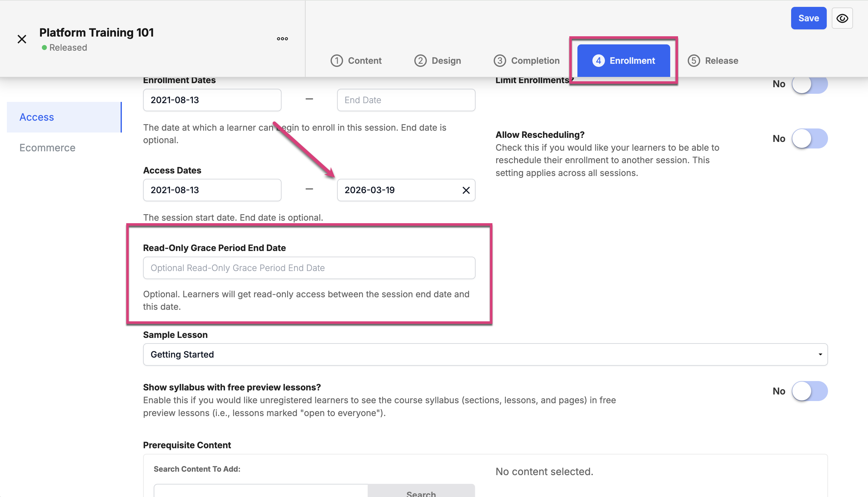Viewport: 868px width, 497px height.
Task: Click the Enrollment Dates start field 2021-08-13
Action: (212, 100)
